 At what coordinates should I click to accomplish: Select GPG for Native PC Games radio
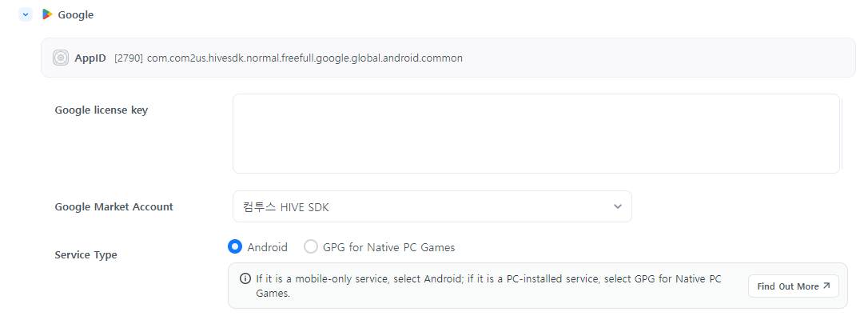pos(310,247)
